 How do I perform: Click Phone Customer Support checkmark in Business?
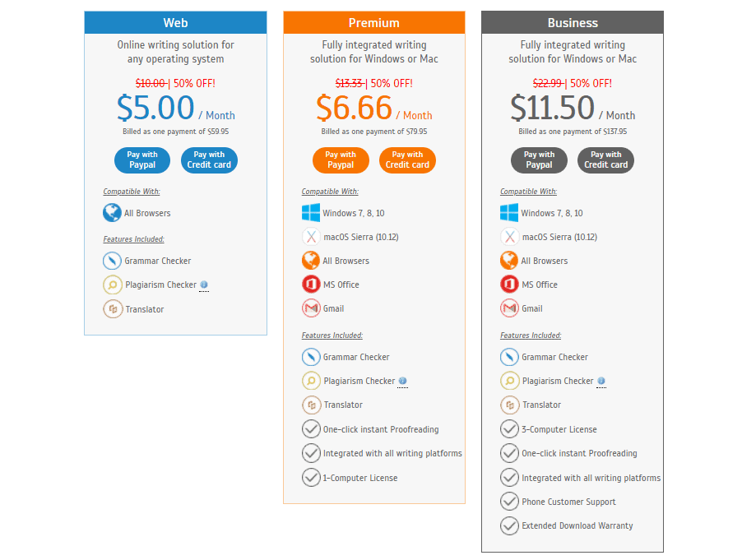509,502
